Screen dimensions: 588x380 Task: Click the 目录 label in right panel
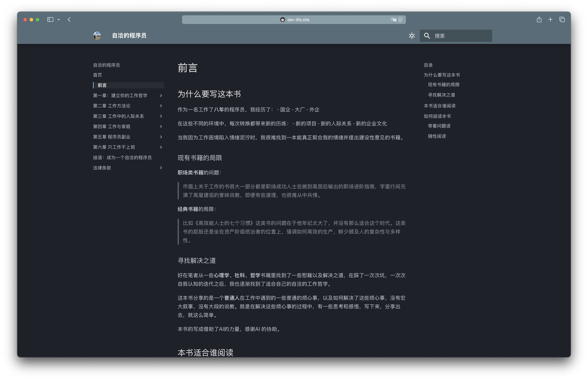tap(428, 65)
